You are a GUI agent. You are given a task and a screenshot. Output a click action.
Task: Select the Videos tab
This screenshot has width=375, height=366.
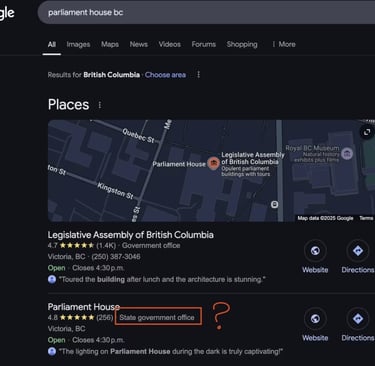click(x=170, y=44)
